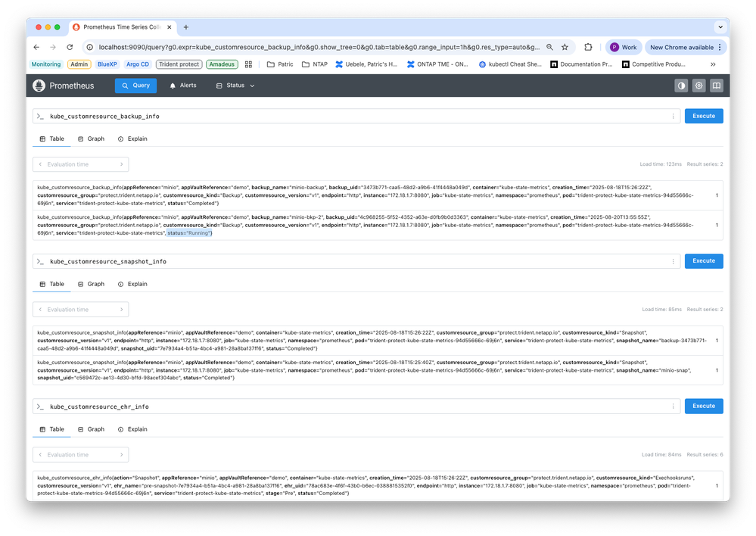Open a new browser tab

(186, 27)
